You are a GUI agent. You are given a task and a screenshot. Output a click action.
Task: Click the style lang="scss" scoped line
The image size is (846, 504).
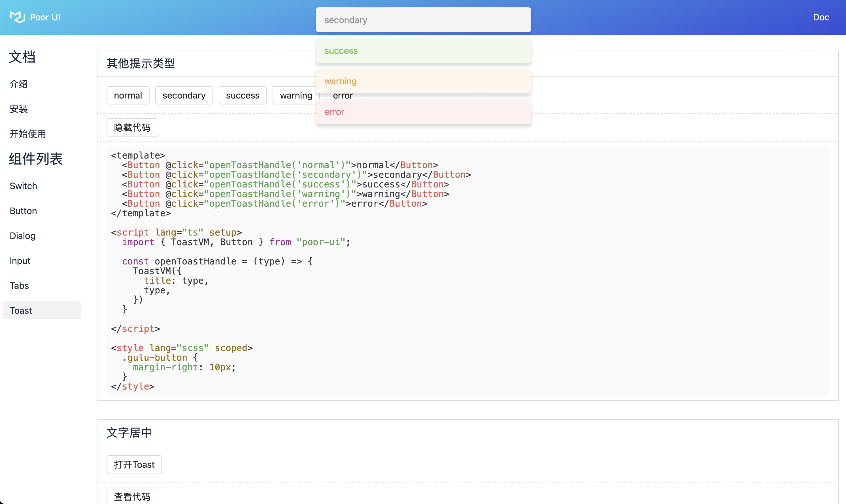(x=182, y=348)
